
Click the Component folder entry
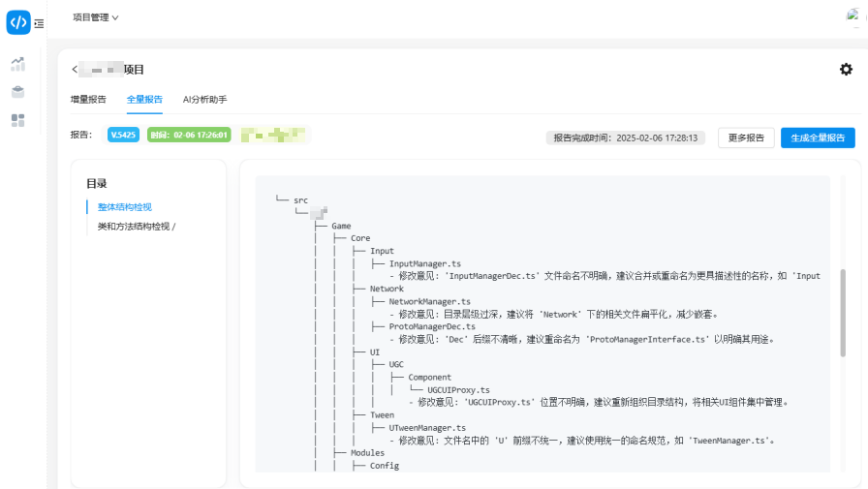pyautogui.click(x=429, y=378)
